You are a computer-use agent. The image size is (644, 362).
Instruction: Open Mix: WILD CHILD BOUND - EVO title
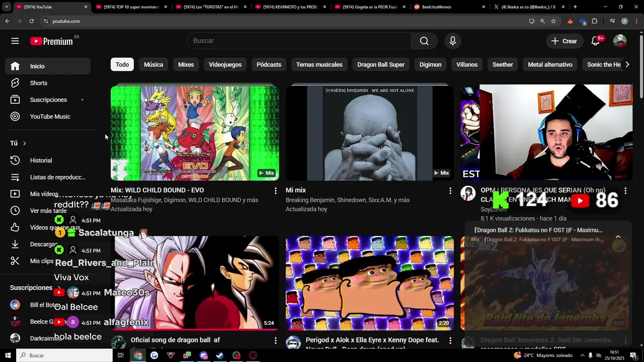pos(157,190)
